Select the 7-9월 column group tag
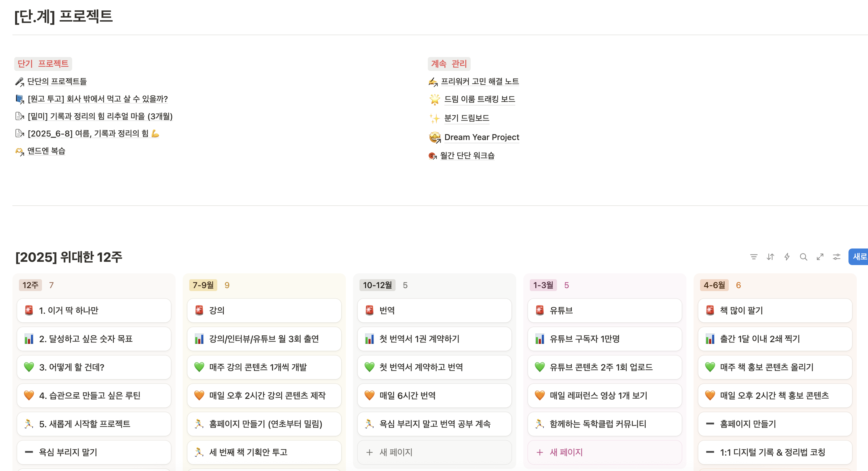 point(203,285)
